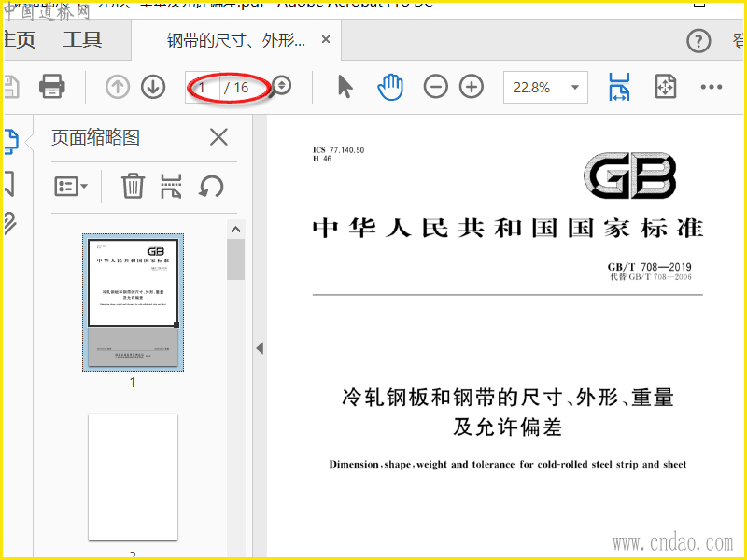Select page 1 thumbnail
747x560 pixels.
(133, 302)
